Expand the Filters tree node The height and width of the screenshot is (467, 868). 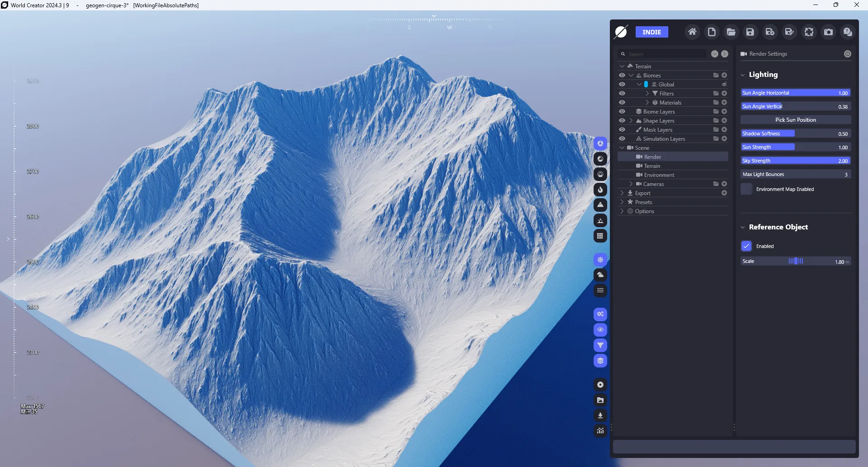click(x=647, y=94)
